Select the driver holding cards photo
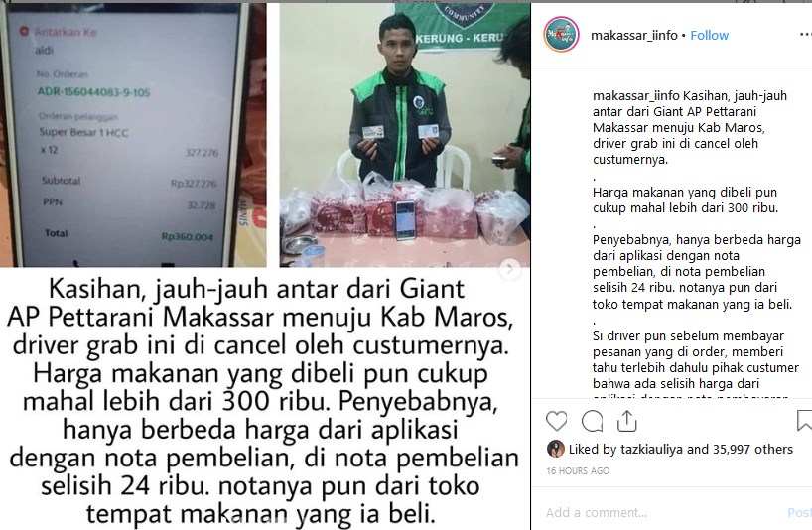 (404, 135)
